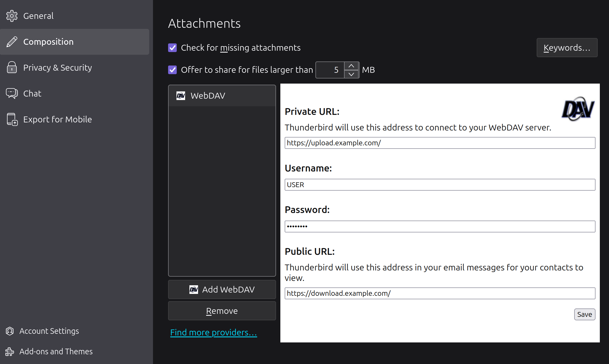
Task: Click the Account Settings icon
Action: [x=10, y=331]
